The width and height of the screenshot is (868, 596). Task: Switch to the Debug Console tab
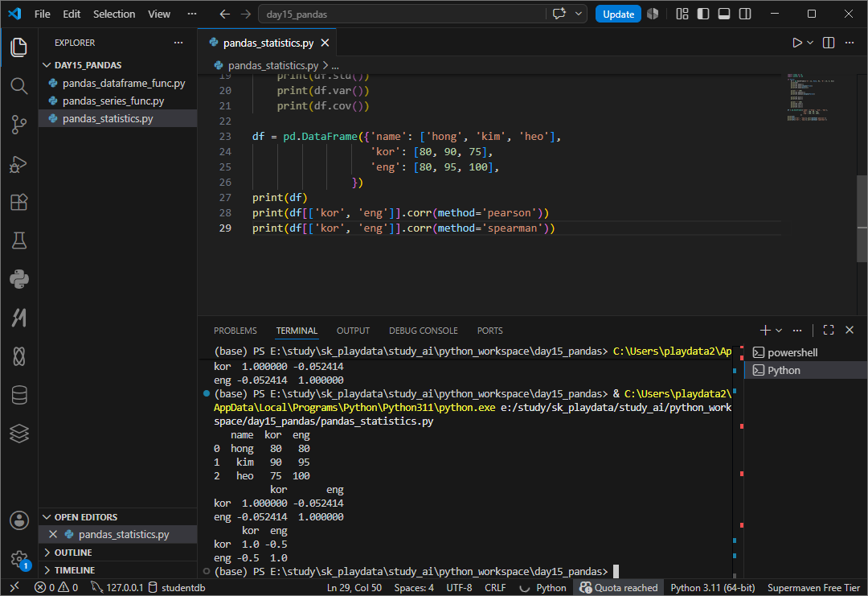(423, 331)
